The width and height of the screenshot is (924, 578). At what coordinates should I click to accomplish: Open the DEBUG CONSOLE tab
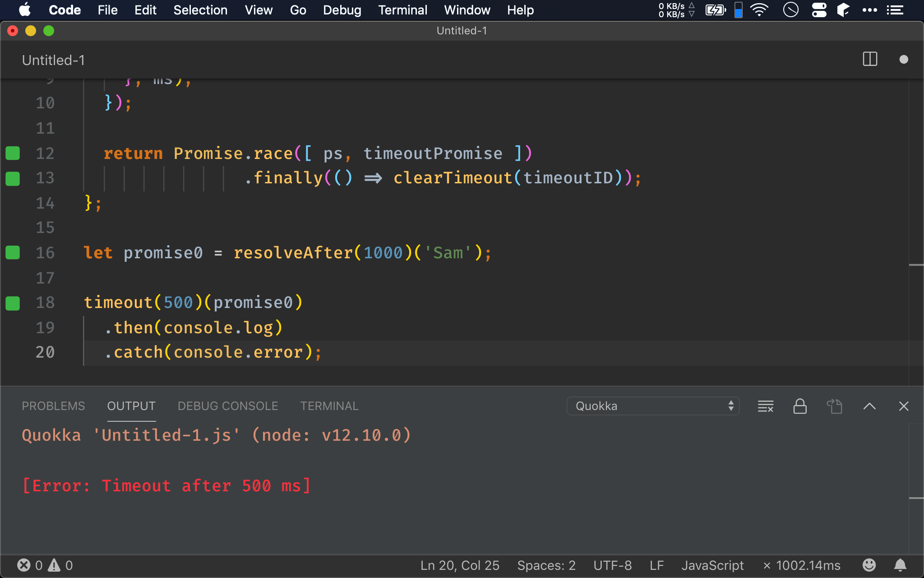(228, 406)
